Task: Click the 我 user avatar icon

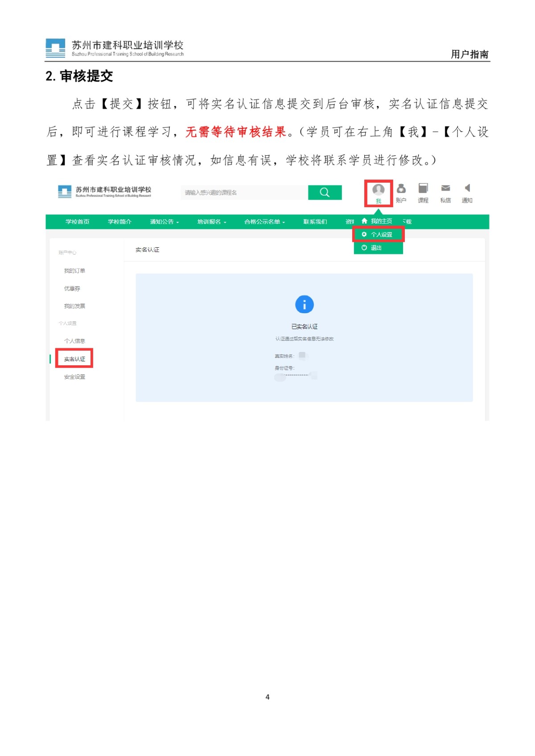Action: pos(379,190)
